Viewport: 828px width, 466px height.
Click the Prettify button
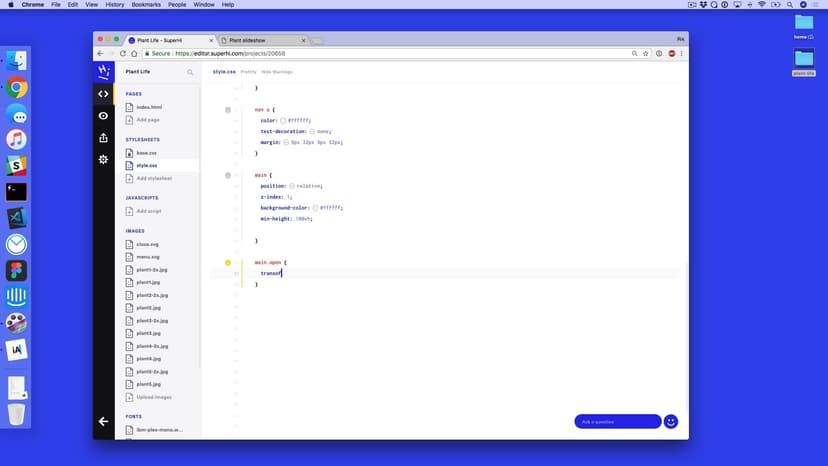[x=248, y=72]
